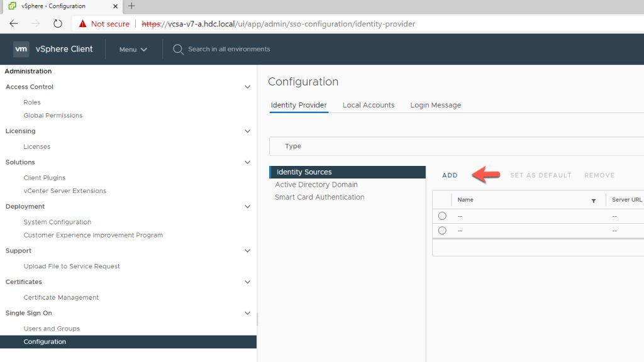Click the ADD button
The height and width of the screenshot is (362, 644).
[450, 175]
